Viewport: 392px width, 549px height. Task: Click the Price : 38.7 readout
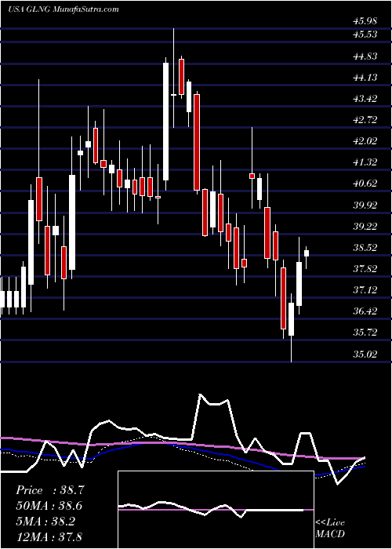click(50, 490)
